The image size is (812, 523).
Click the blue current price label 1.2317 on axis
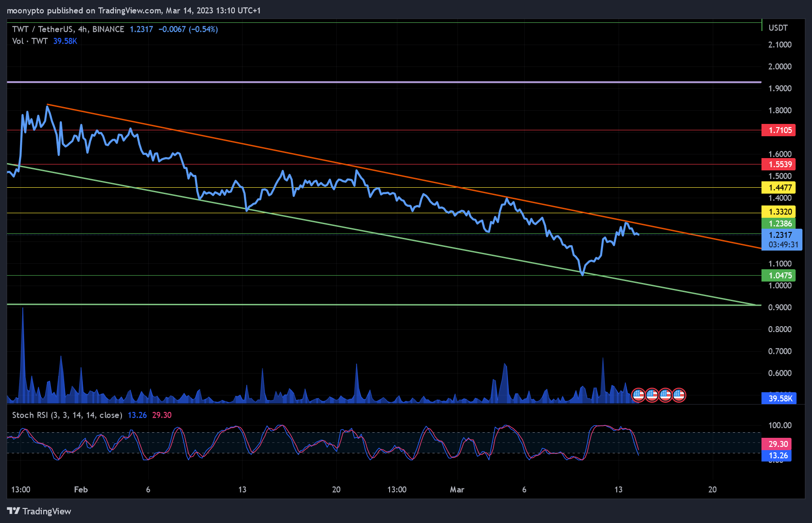(781, 235)
